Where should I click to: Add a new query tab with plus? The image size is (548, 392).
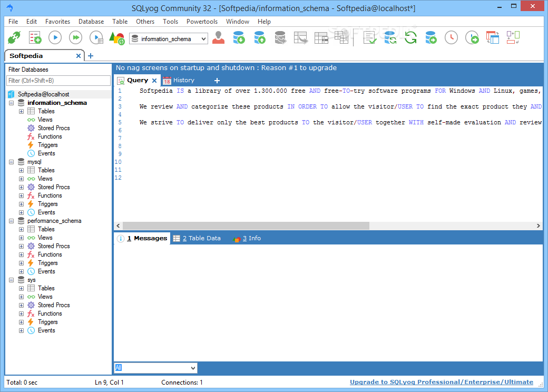[217, 81]
